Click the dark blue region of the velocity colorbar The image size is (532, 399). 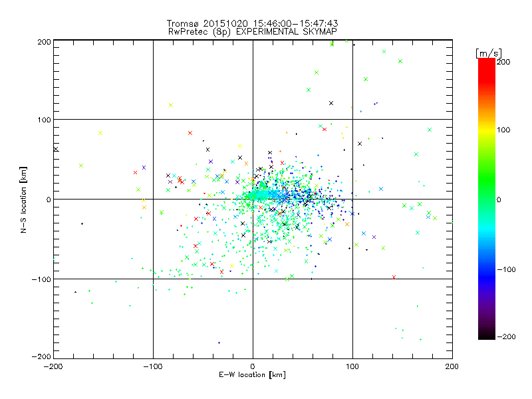point(487,278)
